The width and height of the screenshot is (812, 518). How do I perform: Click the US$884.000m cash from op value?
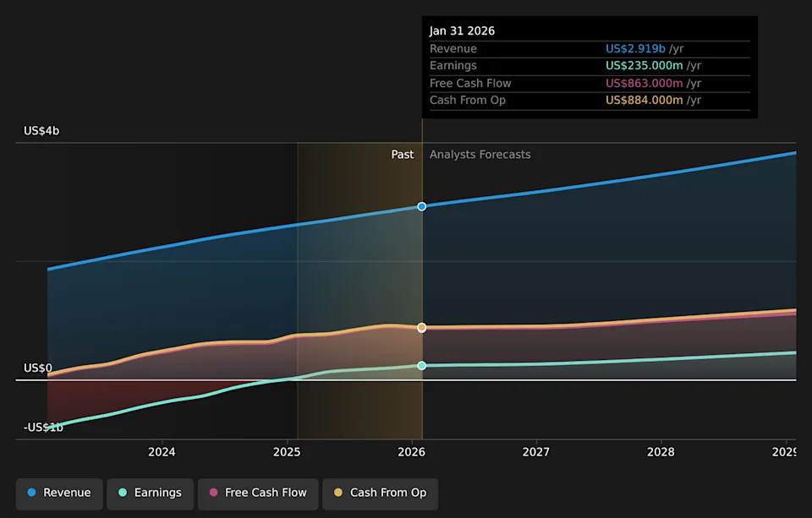644,101
